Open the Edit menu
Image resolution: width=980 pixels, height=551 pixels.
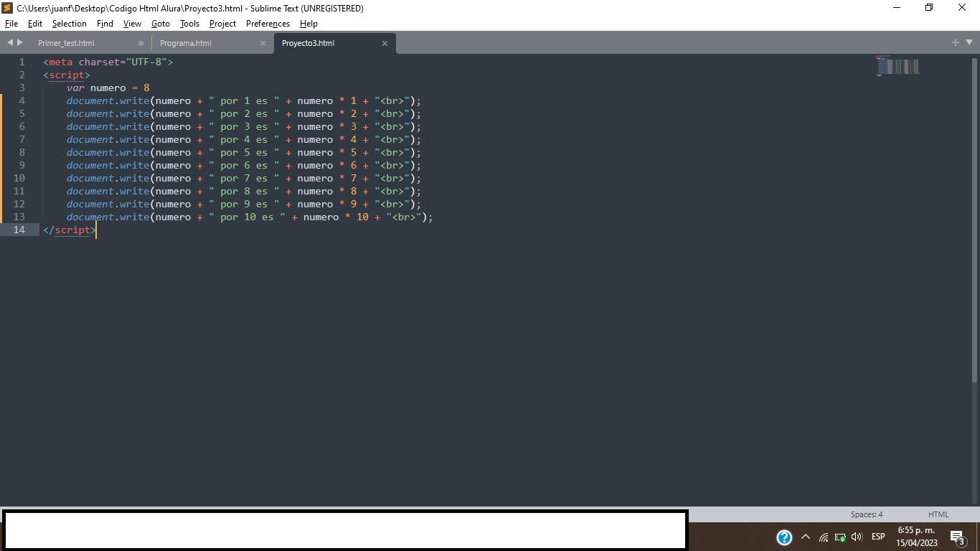coord(34,24)
